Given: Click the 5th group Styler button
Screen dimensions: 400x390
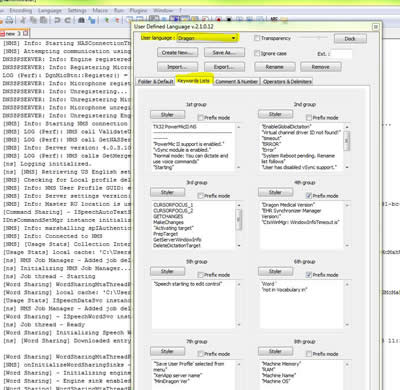Looking at the screenshot, I should point(167,272).
